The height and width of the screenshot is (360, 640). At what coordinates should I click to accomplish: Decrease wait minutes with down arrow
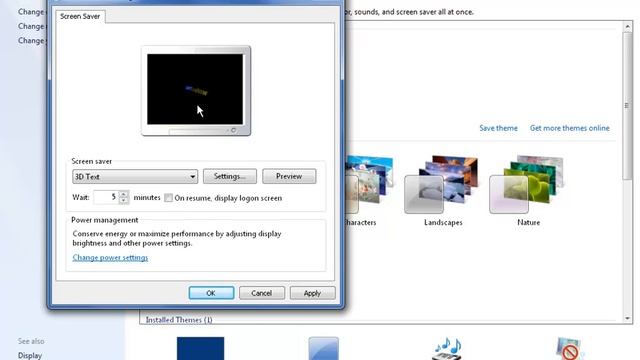coord(124,201)
